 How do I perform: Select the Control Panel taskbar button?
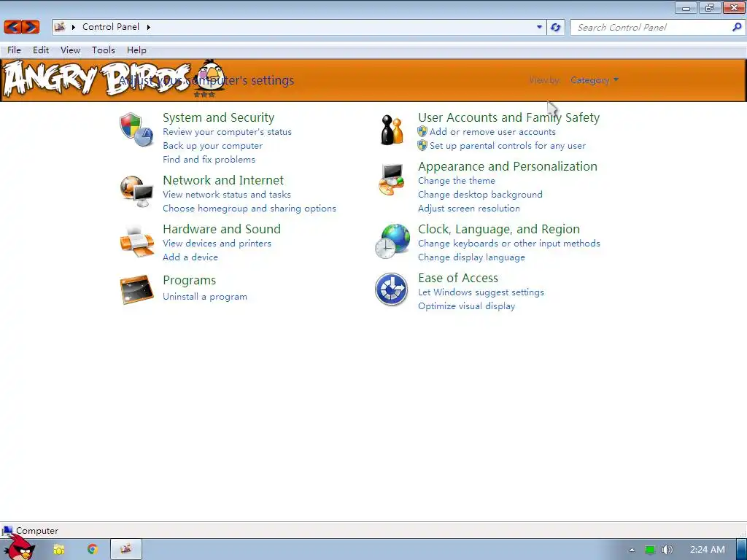[x=125, y=549]
